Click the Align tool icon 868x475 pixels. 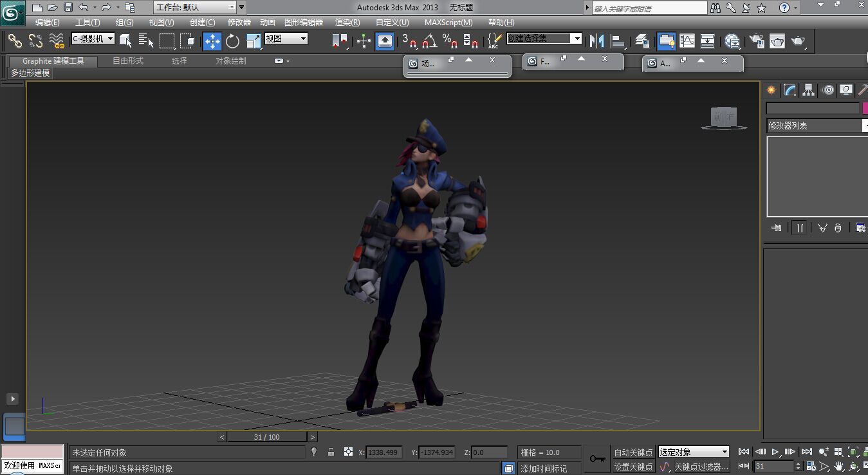click(x=618, y=41)
